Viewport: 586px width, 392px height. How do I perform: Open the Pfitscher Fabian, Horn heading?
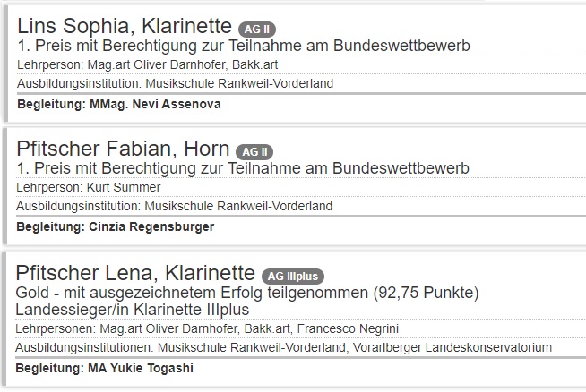[124, 149]
